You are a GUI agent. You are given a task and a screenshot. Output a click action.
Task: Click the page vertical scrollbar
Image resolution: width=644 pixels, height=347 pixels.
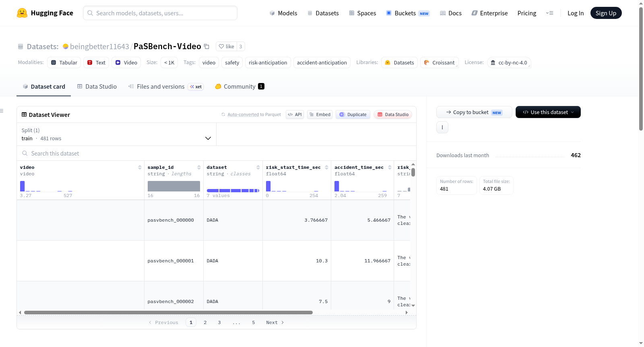tap(641, 69)
